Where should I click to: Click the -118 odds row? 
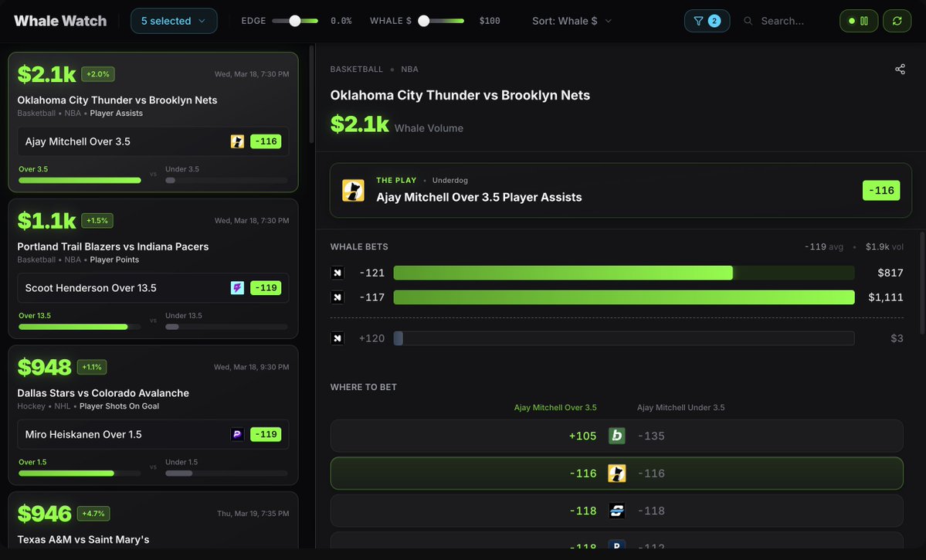coord(616,511)
